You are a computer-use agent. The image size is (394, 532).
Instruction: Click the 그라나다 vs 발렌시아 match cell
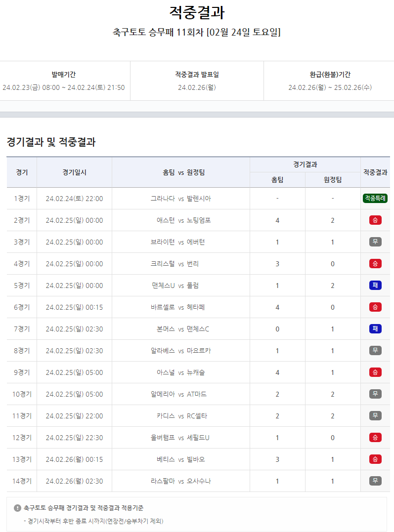pos(181,199)
